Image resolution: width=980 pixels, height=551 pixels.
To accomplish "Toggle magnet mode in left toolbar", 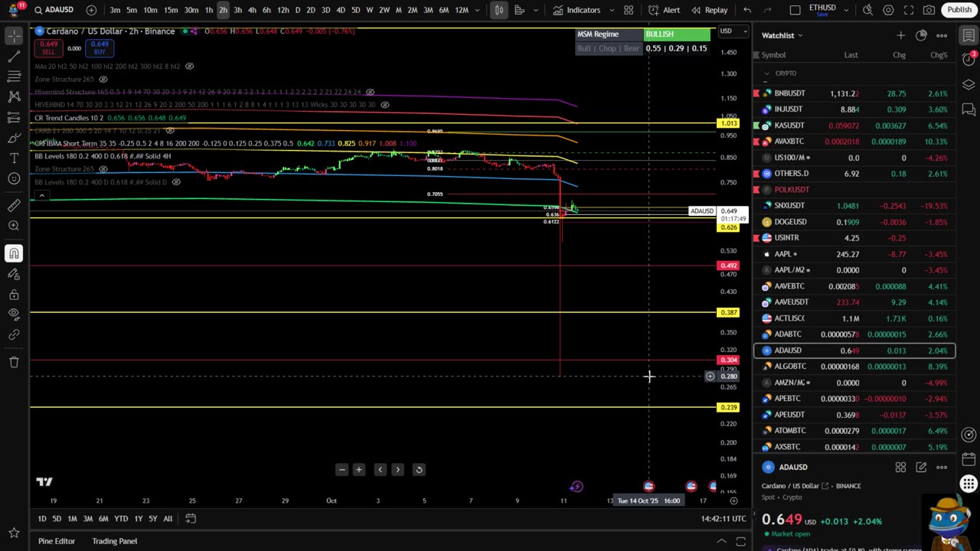I will click(x=14, y=253).
